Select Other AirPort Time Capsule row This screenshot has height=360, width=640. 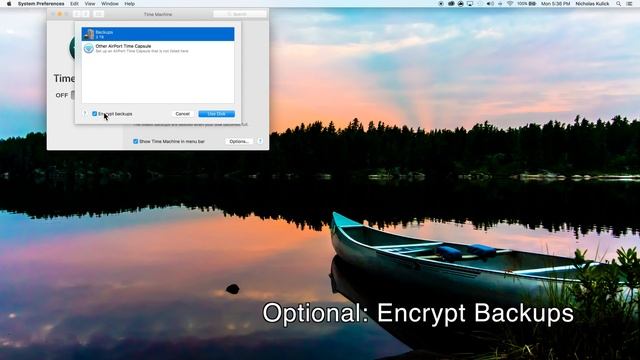coord(158,48)
